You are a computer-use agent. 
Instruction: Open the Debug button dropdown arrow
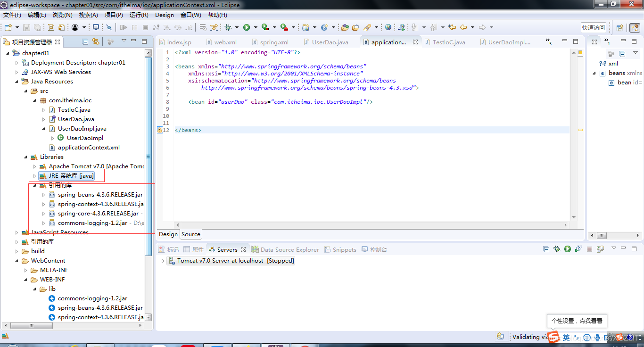click(x=237, y=27)
